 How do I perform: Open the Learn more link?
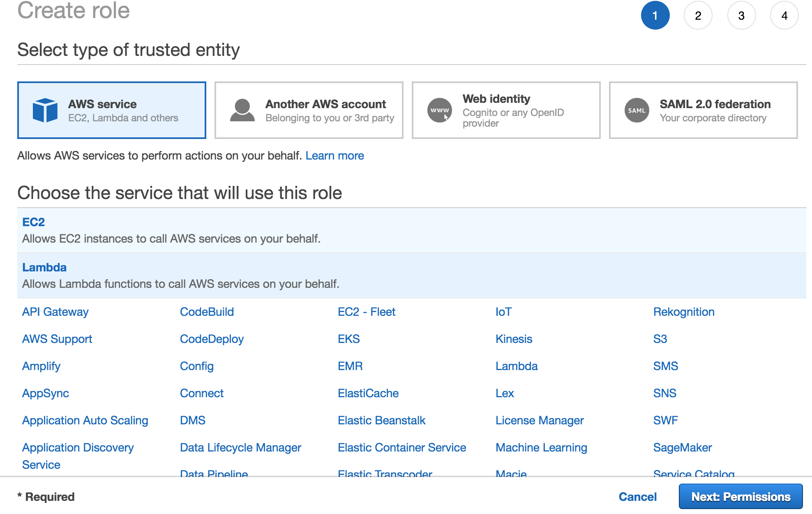point(334,156)
